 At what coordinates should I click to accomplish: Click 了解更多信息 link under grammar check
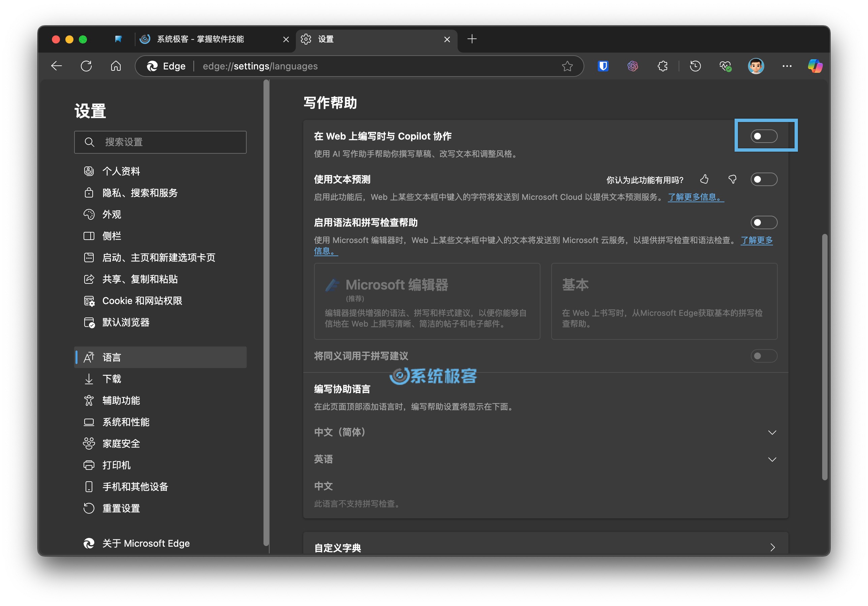(756, 240)
